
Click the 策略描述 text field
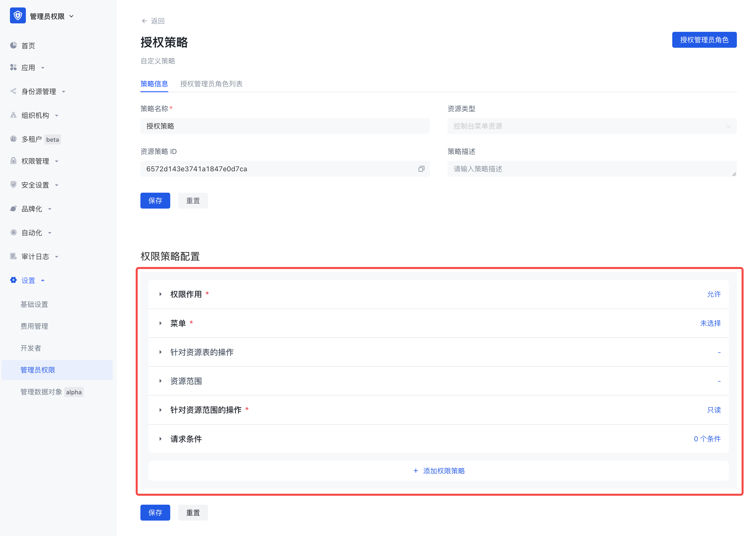[x=592, y=169]
